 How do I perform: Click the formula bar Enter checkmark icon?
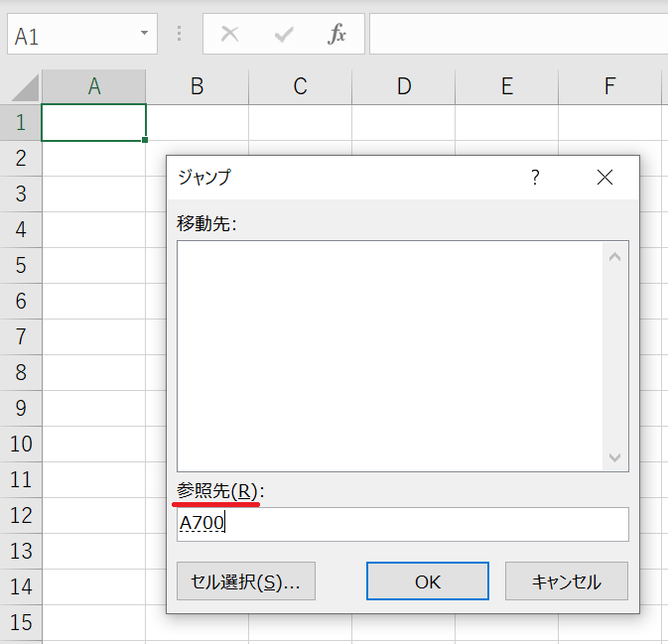pos(284,35)
